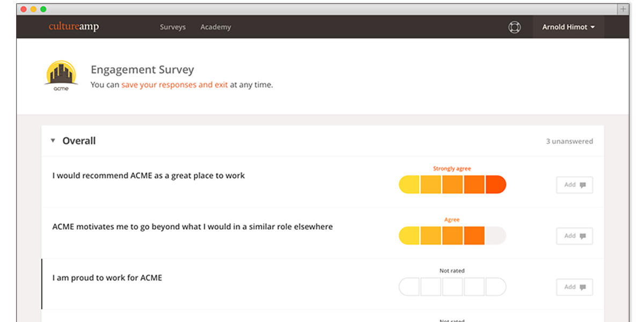Add a comment to the "ACME motivates me" question
644x322 pixels.
click(x=574, y=236)
